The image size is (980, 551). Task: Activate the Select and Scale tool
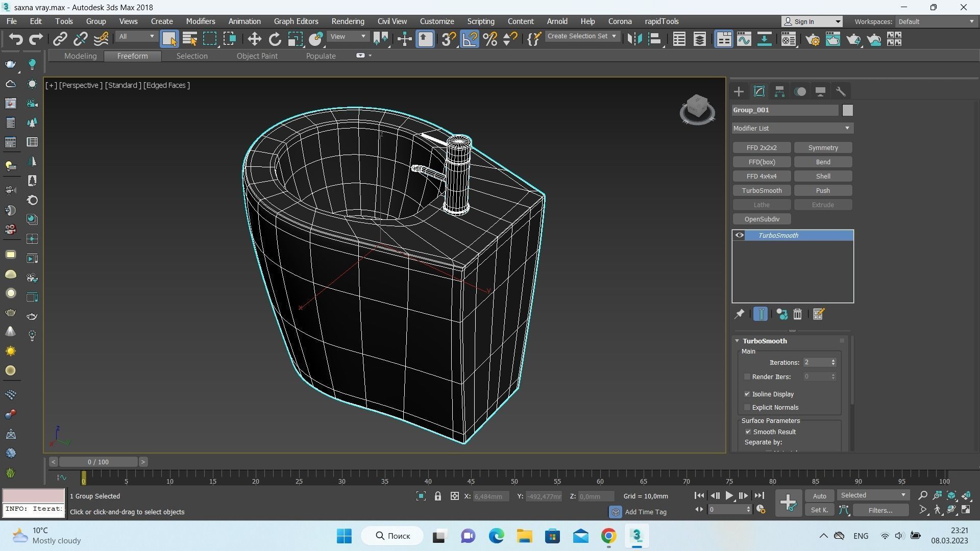coord(295,39)
